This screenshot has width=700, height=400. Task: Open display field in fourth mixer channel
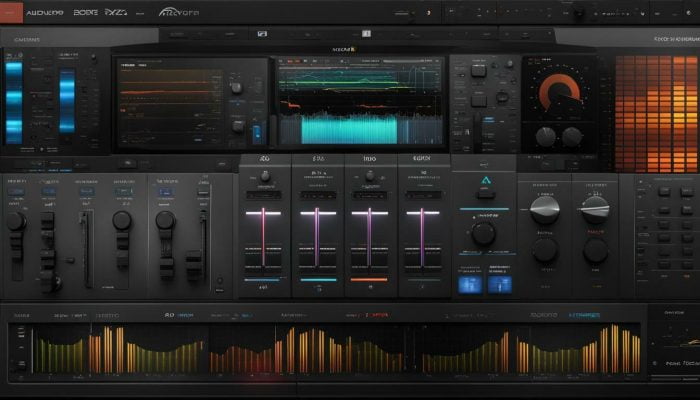coord(424,195)
